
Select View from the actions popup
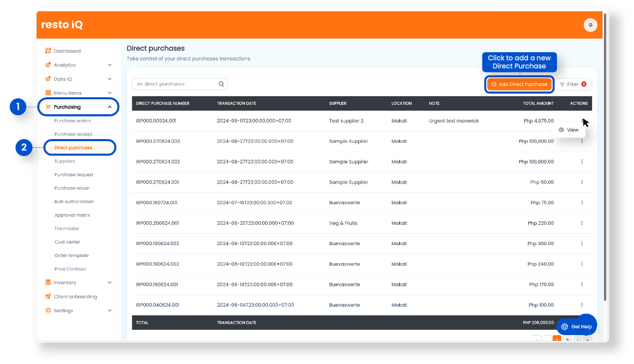pos(569,130)
